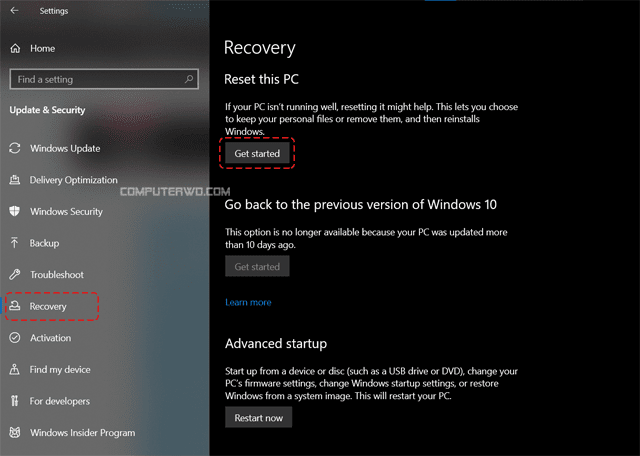The image size is (640, 456).
Task: Click the Backup upload arrow icon
Action: click(15, 243)
